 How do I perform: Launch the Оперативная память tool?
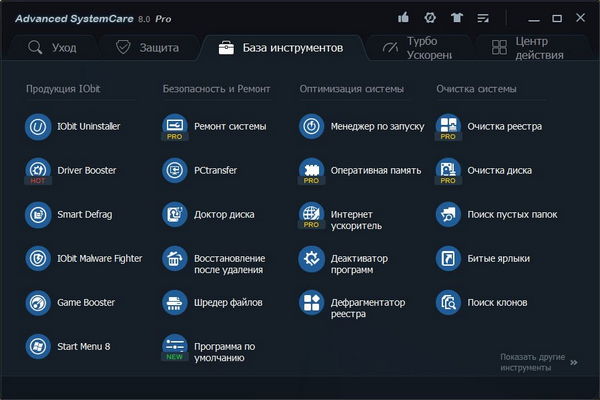pyautogui.click(x=312, y=171)
